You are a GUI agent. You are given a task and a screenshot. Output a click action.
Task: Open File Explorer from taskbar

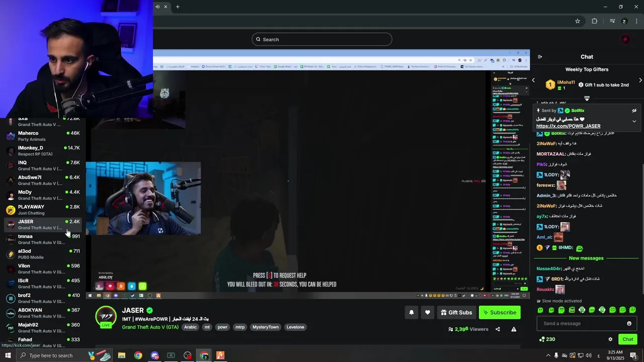click(122, 355)
